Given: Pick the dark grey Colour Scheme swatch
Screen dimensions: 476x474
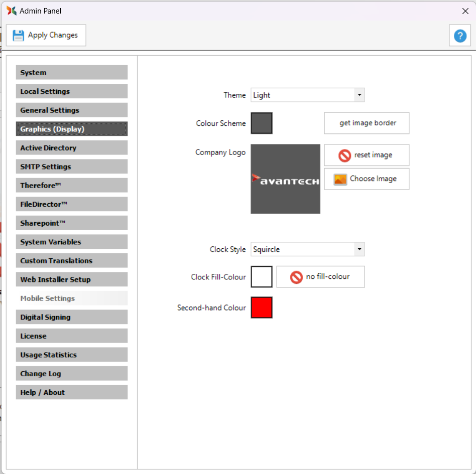Looking at the screenshot, I should point(262,123).
